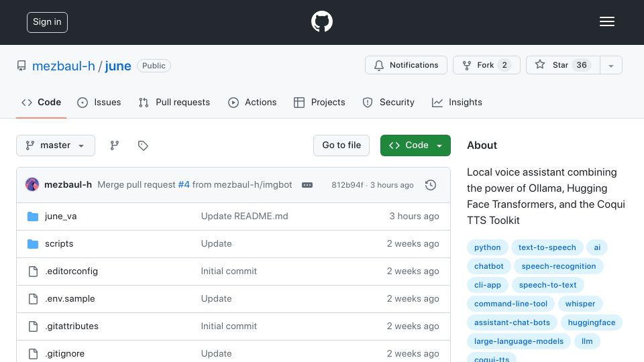Open the hamburger navigation menu
Screen dimensions: 644x362
[606, 21]
